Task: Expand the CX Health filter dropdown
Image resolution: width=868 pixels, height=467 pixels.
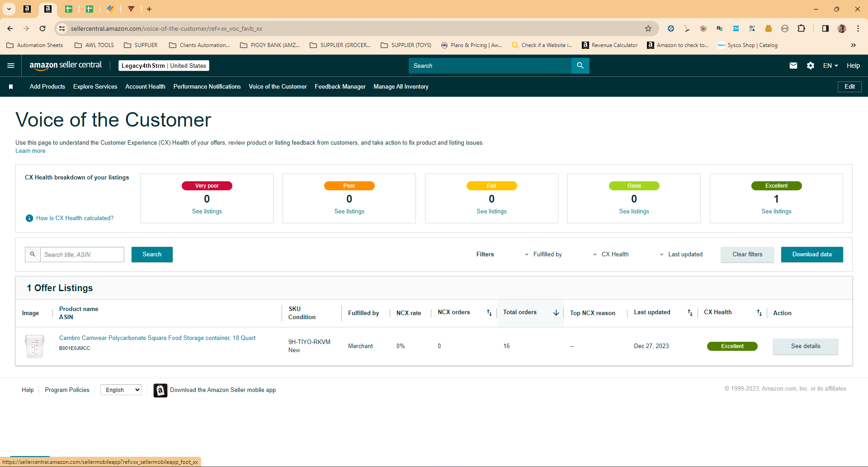Action: pyautogui.click(x=611, y=255)
